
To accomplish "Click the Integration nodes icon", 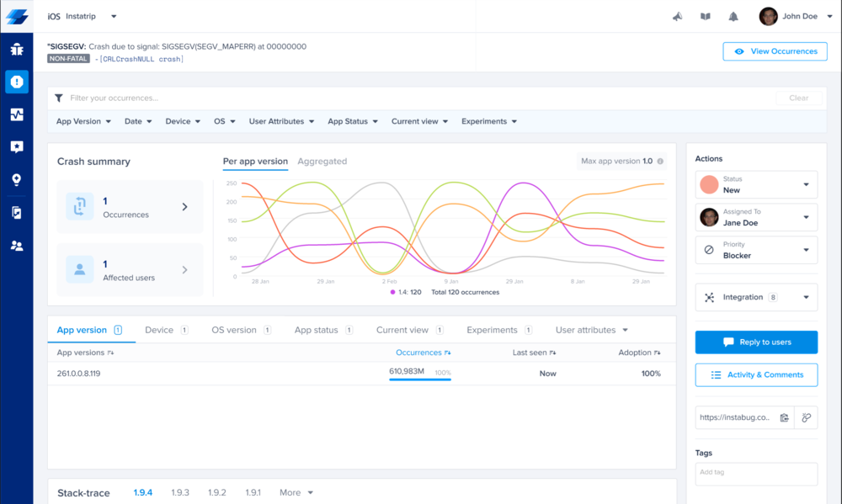I will (709, 297).
